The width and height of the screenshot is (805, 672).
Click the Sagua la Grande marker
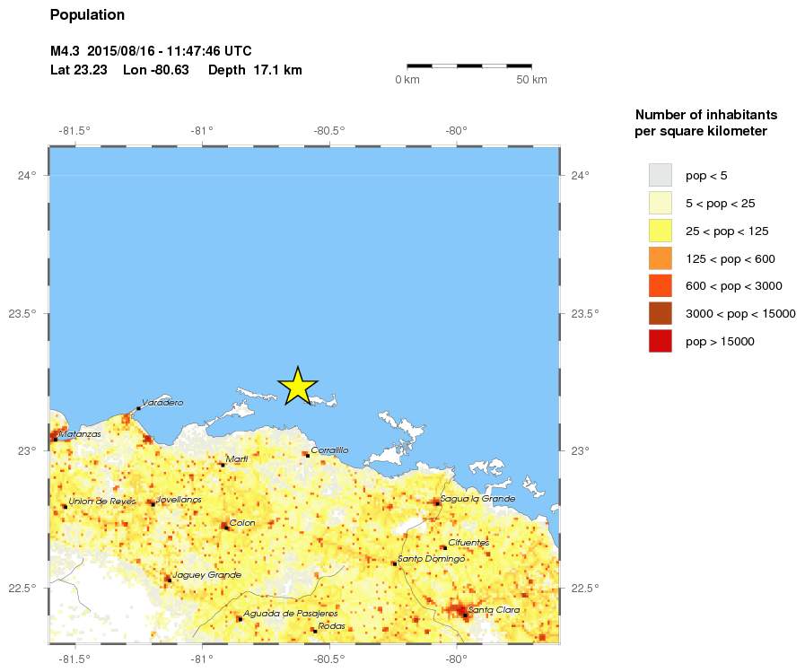coord(437,503)
